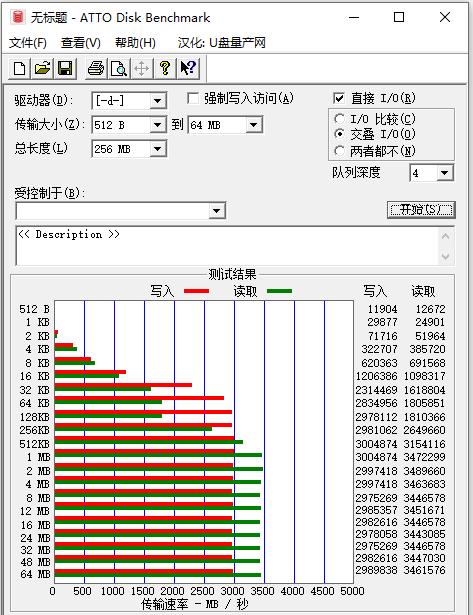
Task: Click inside the Description text box
Action: (227, 246)
